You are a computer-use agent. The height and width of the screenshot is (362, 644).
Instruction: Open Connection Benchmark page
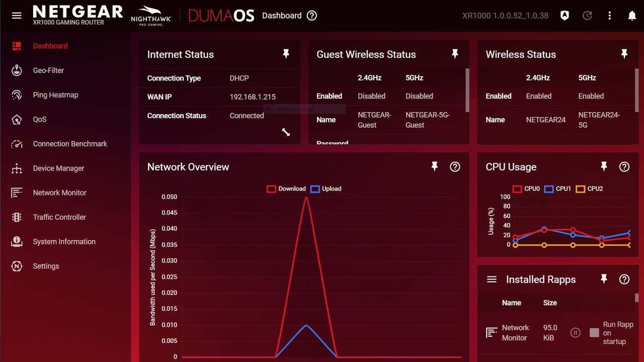(70, 144)
